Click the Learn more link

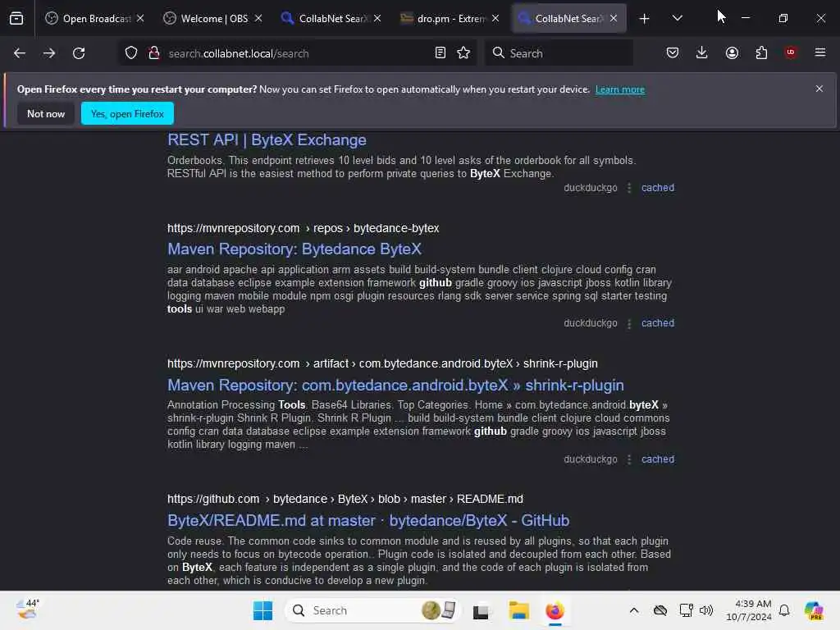pos(620,89)
